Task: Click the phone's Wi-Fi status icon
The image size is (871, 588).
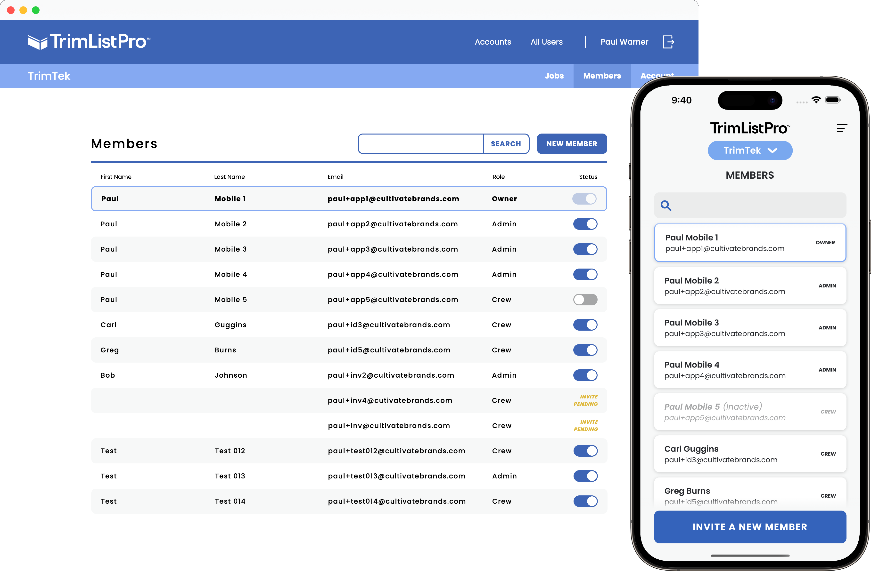Action: tap(816, 100)
